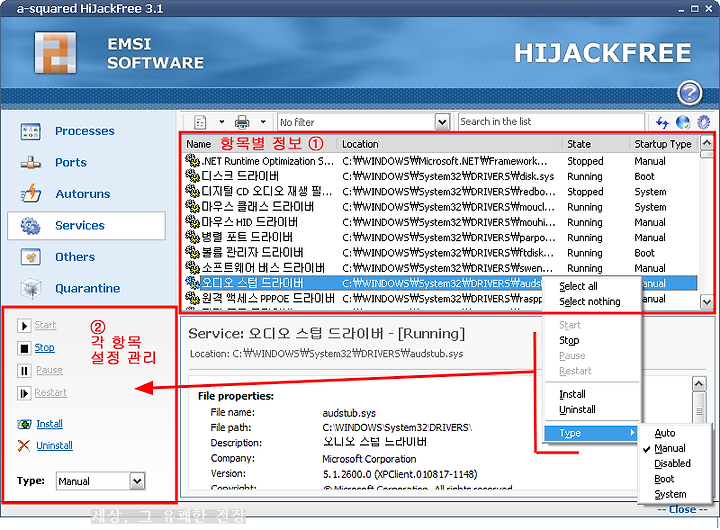Click the Install service icon
The height and width of the screenshot is (530, 720).
[x=24, y=424]
